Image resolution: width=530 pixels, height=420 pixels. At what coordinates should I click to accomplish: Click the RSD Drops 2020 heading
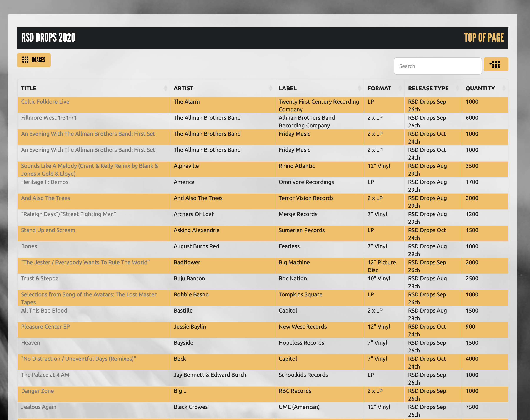pos(48,38)
